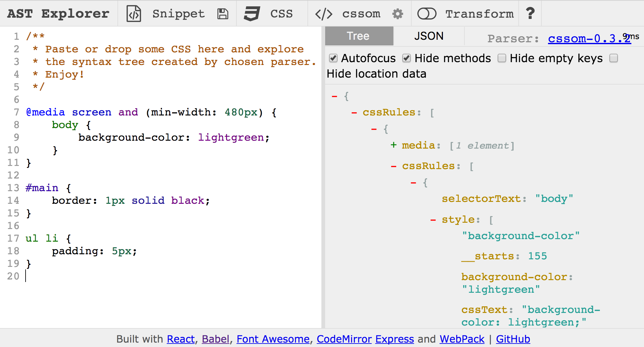Image resolution: width=644 pixels, height=347 pixels.
Task: Click the selectorText "body" value in tree
Action: [x=554, y=199]
